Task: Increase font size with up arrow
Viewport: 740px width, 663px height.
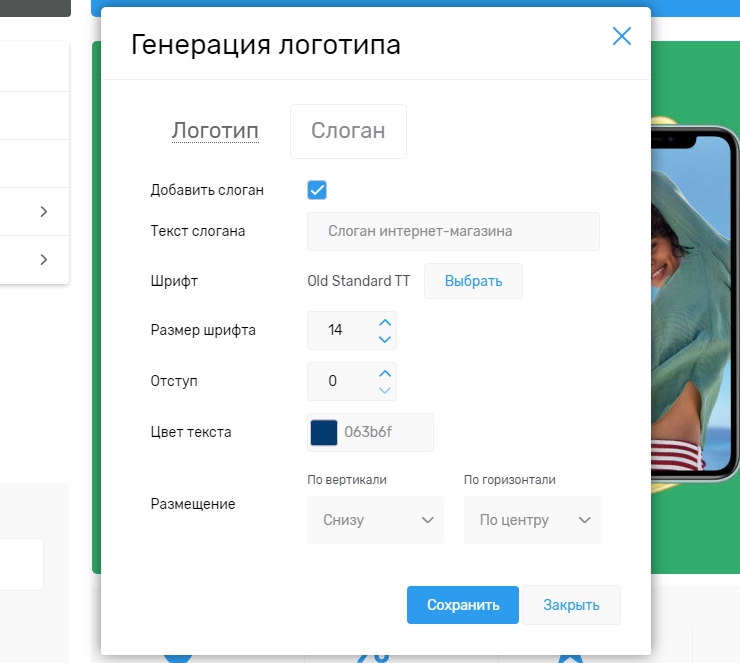Action: 385,322
